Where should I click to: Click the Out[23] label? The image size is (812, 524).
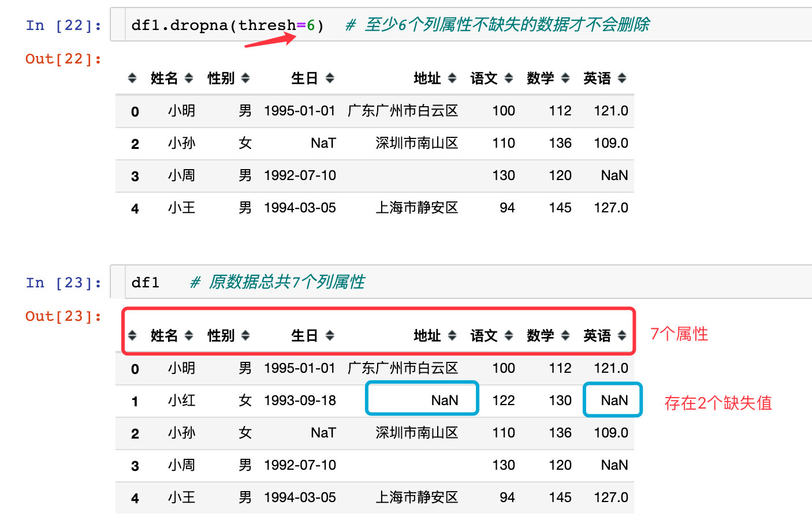(x=62, y=316)
